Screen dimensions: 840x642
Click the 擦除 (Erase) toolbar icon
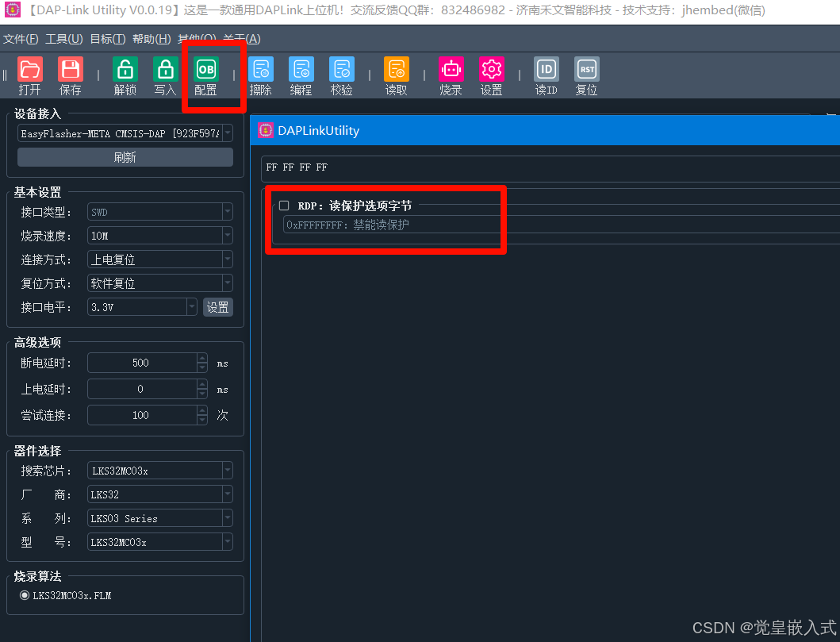click(x=261, y=70)
